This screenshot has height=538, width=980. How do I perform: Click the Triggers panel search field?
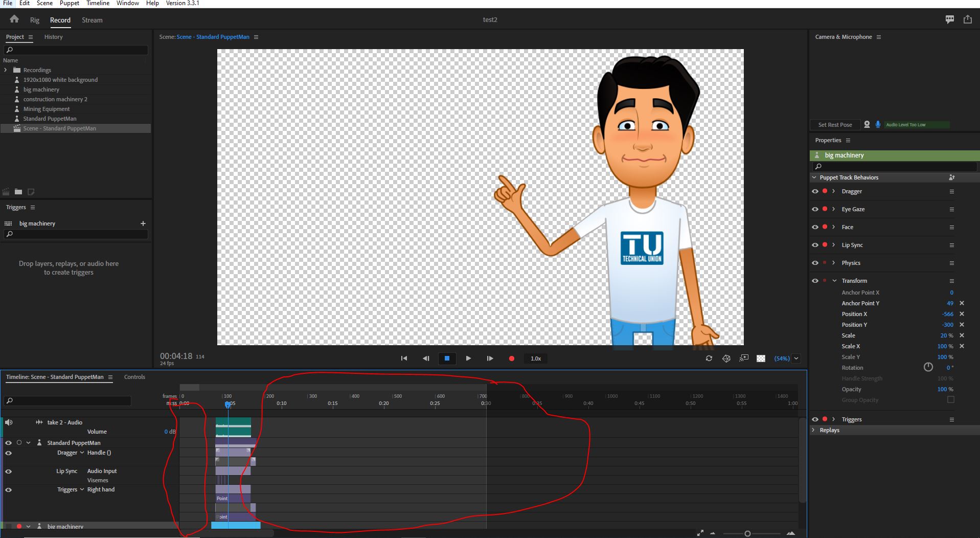(76, 234)
